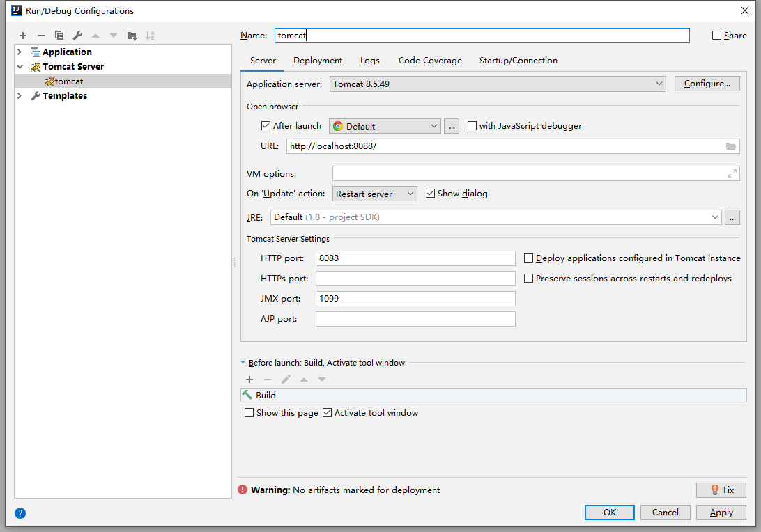Open On 'Update' action dropdown
Image resolution: width=761 pixels, height=532 pixels.
[x=375, y=194]
